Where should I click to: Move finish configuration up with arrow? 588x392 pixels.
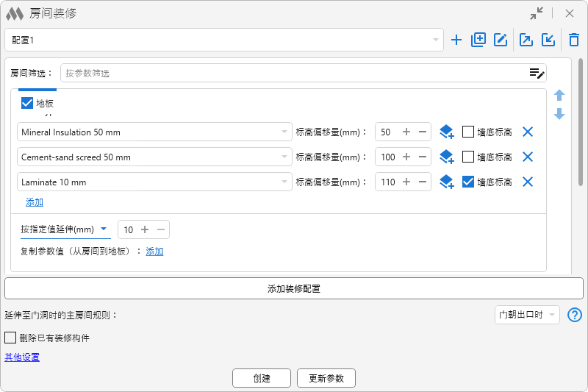(559, 96)
